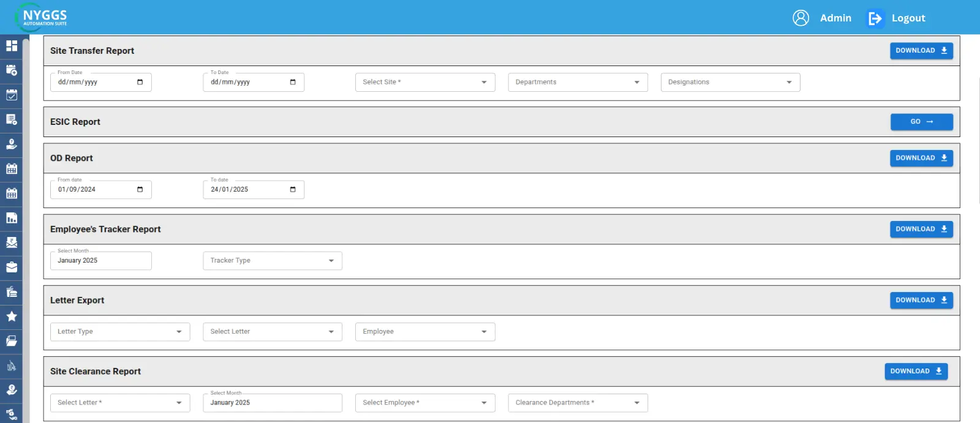Viewport: 980px width, 423px height.
Task: Click the Site Clearance Report heading
Action: [96, 371]
